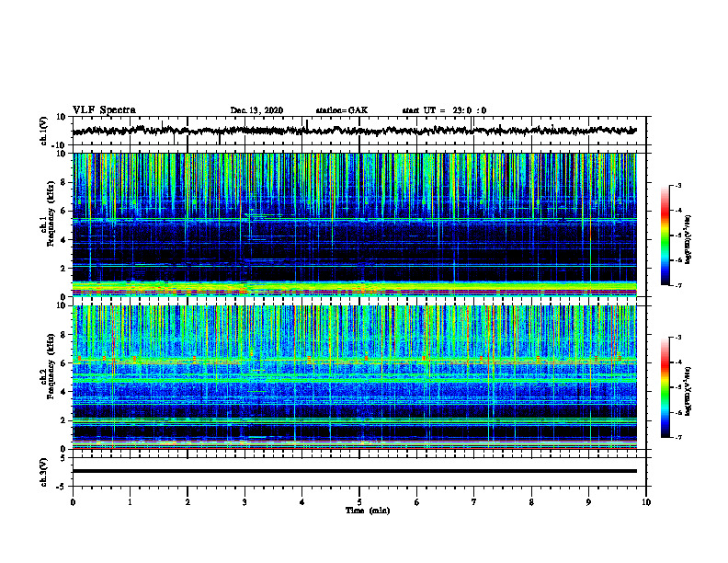Click time-axis tick label "5"
Viewport: 728px width, 563px height.
359,502
